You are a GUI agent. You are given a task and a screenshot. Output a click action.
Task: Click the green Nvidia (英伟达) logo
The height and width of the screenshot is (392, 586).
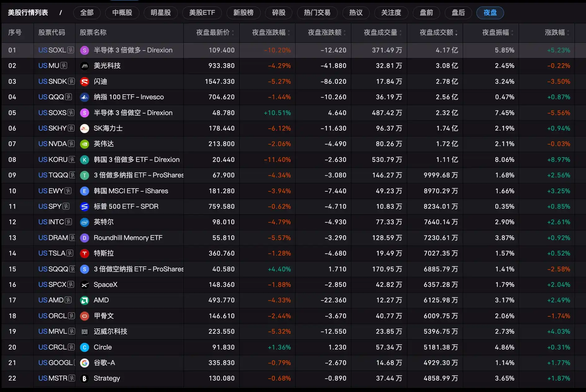tap(84, 144)
